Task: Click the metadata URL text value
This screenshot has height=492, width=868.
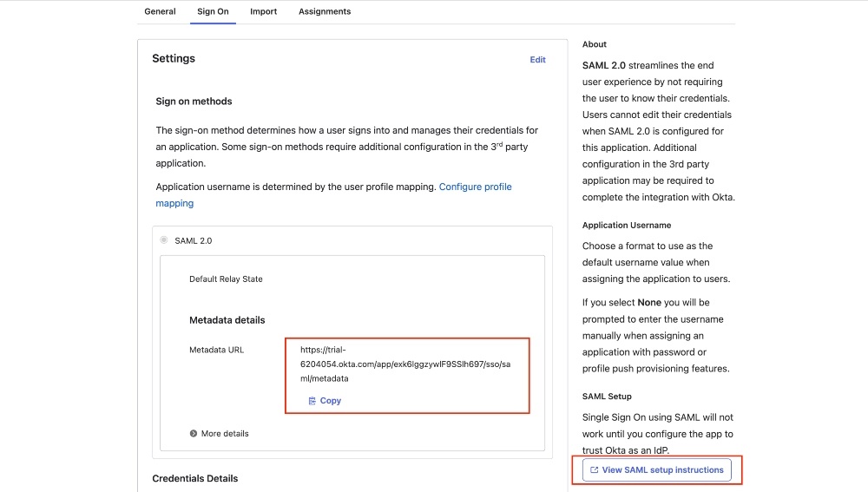Action: coord(405,364)
